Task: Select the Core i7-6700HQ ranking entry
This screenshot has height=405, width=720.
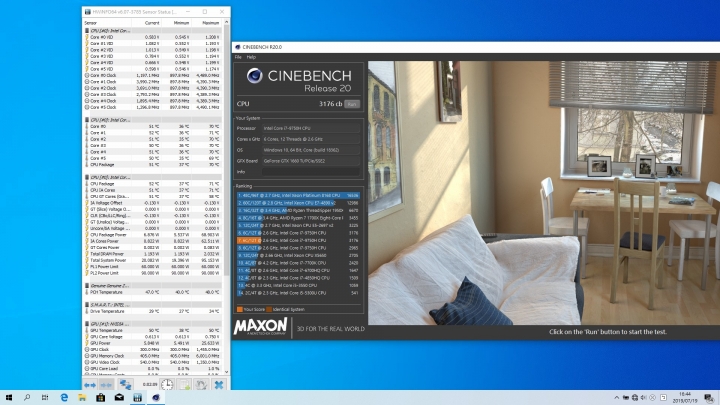Action: coord(298,270)
